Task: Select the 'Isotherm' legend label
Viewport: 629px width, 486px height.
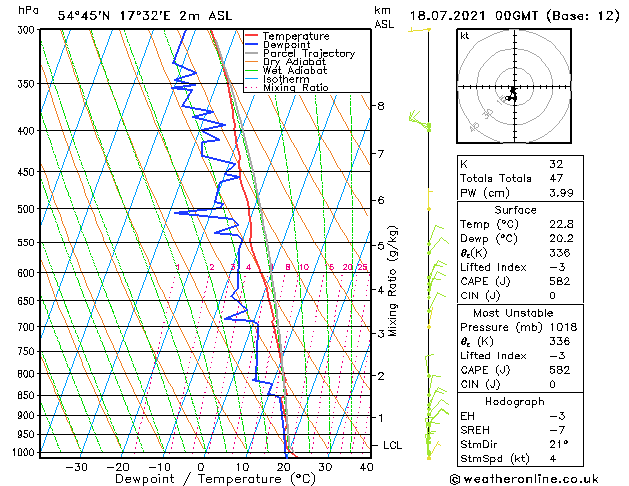Action: pos(286,79)
